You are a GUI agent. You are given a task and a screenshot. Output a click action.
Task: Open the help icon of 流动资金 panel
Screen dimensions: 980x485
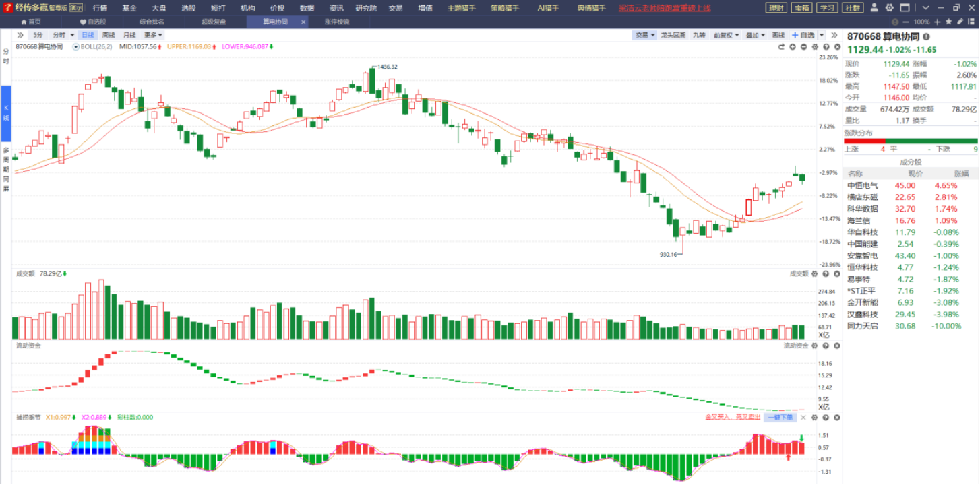click(x=825, y=346)
